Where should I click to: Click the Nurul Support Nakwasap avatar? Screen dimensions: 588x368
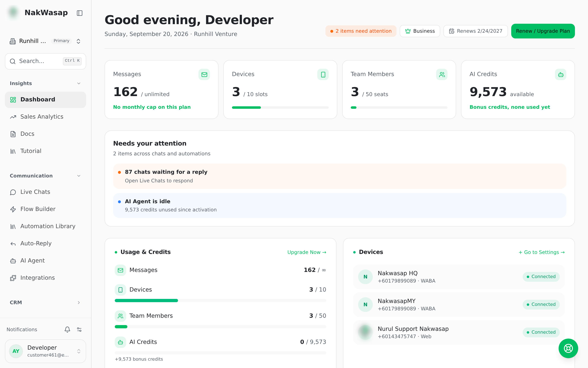coord(365,332)
